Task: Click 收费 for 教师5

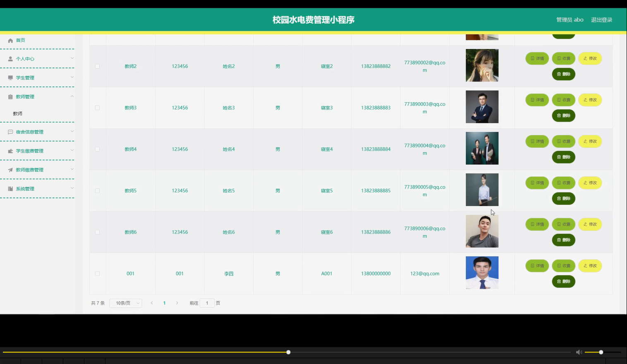Action: (563, 183)
